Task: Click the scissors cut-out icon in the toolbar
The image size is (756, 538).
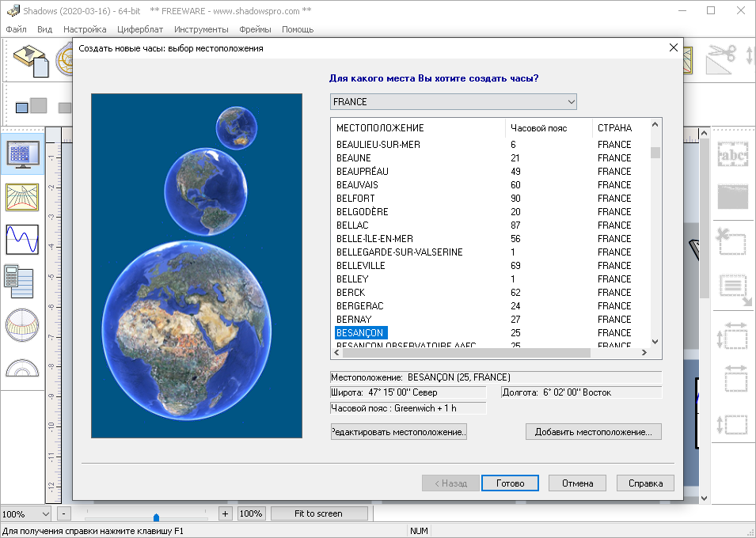Action: pyautogui.click(x=721, y=58)
